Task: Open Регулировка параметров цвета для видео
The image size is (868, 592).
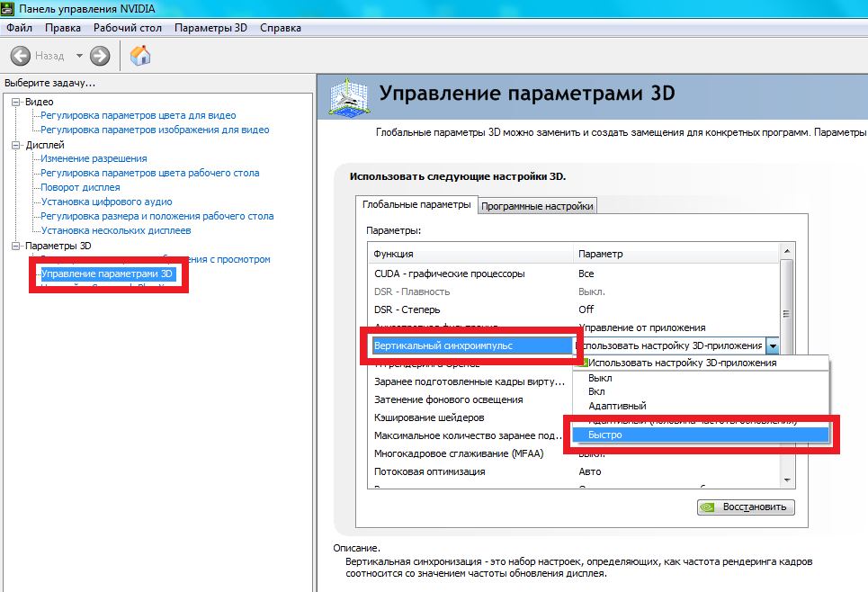Action: click(x=139, y=115)
